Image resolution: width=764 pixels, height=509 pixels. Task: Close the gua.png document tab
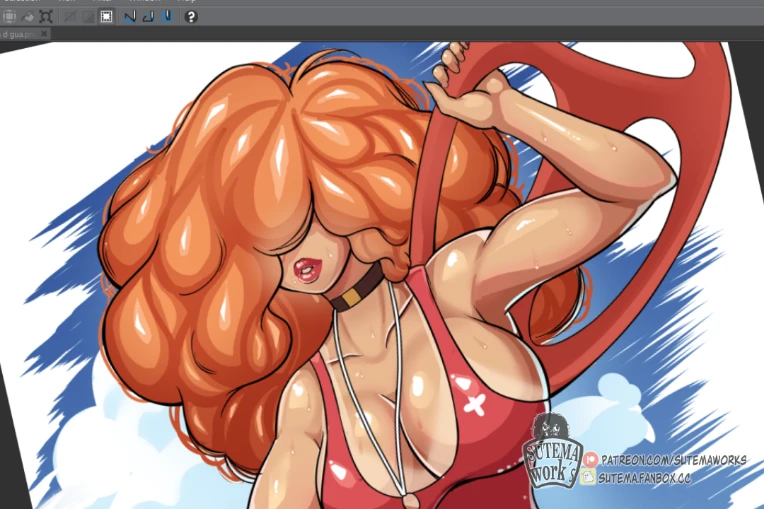[44, 34]
